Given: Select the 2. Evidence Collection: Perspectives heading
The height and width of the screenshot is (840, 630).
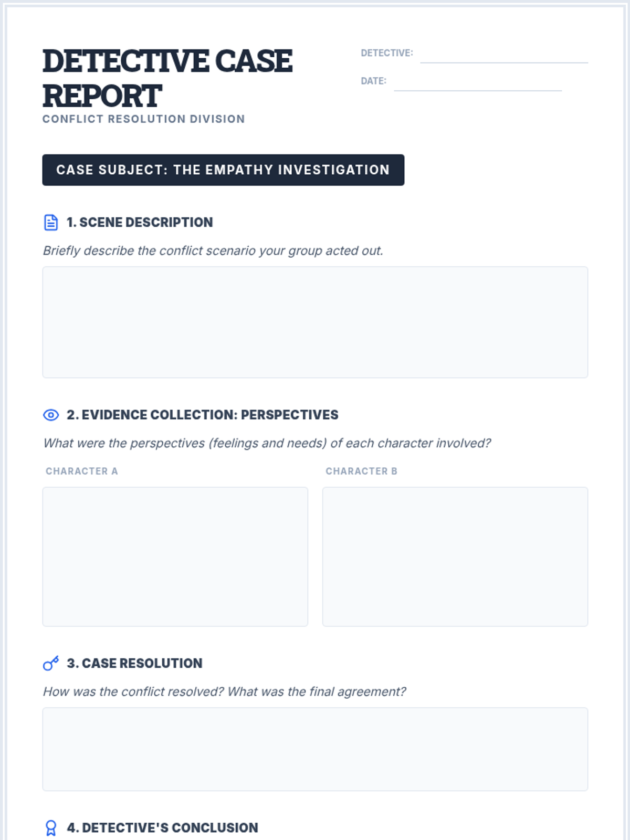Looking at the screenshot, I should [x=203, y=415].
